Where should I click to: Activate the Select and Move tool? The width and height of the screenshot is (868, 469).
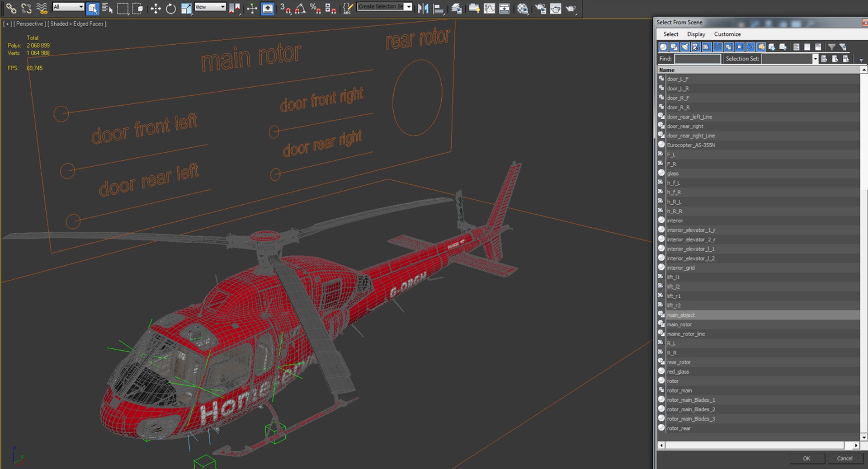point(156,8)
